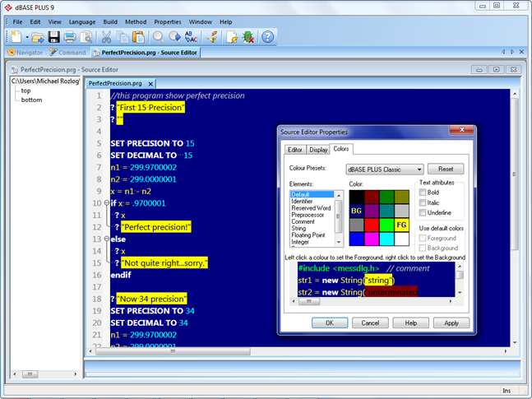This screenshot has width=532, height=399.
Task: Click the Replace text icon
Action: click(x=192, y=37)
